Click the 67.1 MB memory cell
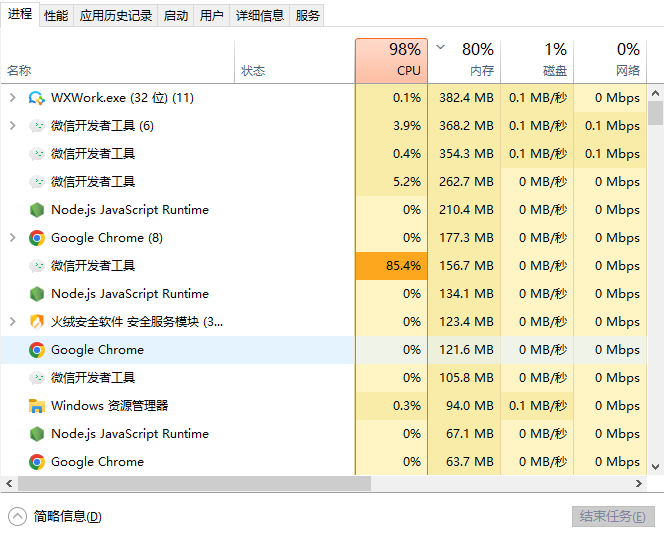The height and width of the screenshot is (541, 664). (464, 433)
